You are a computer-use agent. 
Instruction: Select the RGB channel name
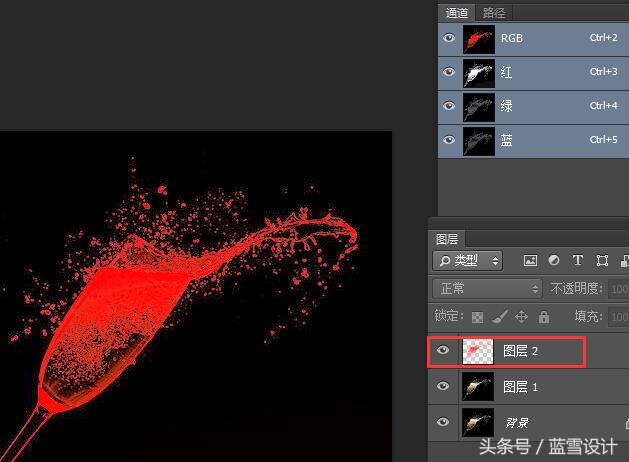click(x=511, y=38)
